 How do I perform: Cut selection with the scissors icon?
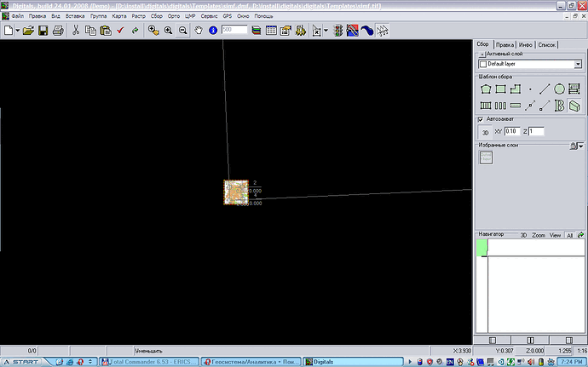76,31
